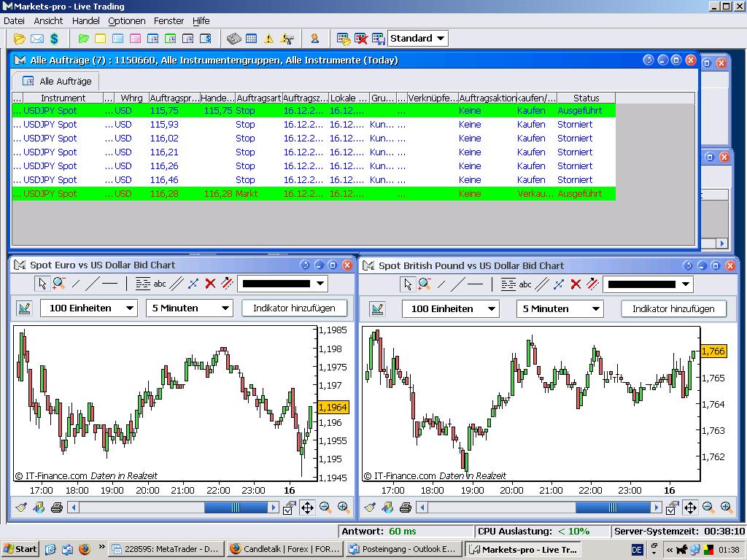Toggle the pan/move tool under the Euro chart
Screen dimensions: 747x560
pyautogui.click(x=307, y=507)
